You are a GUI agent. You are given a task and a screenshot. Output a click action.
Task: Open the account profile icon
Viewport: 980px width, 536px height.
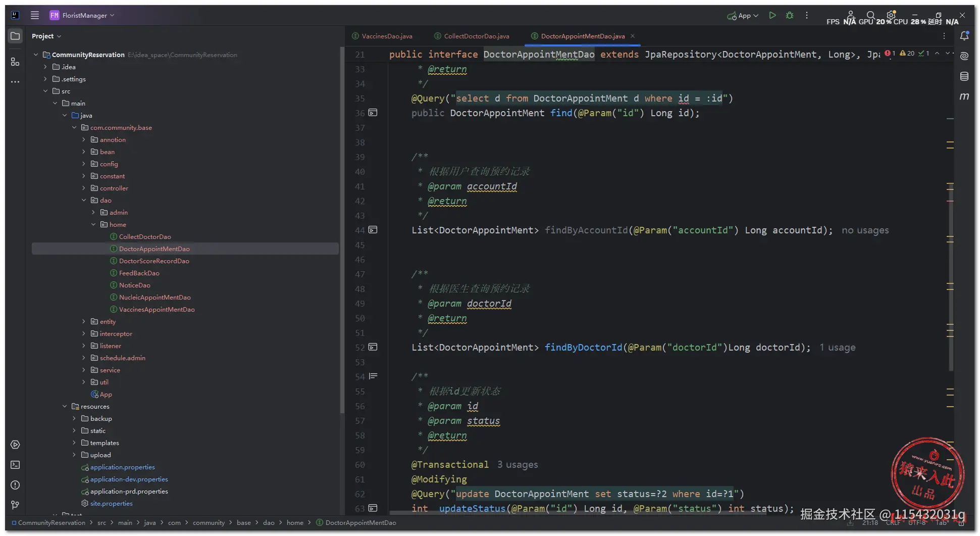click(x=851, y=15)
